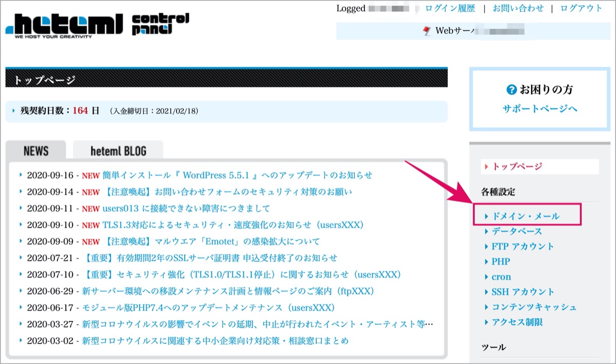
Task: Click ログアウト to sign out
Action: [582, 8]
